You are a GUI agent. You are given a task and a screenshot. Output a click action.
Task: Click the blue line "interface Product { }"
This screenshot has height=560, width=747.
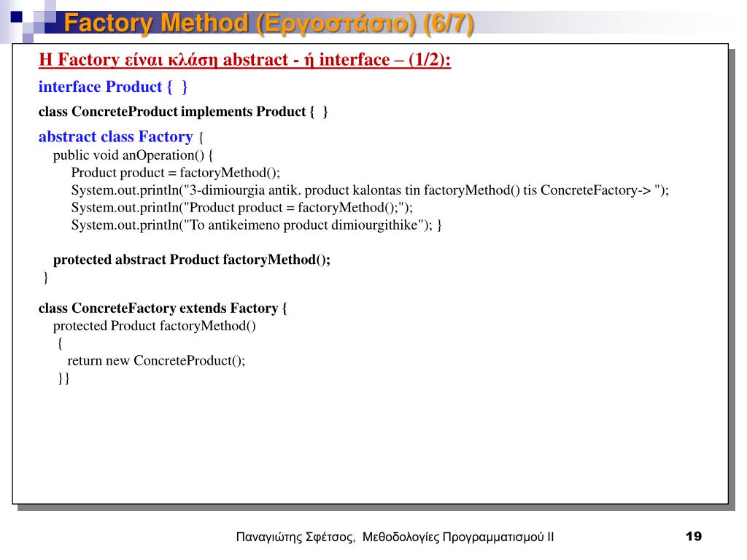[x=113, y=87]
